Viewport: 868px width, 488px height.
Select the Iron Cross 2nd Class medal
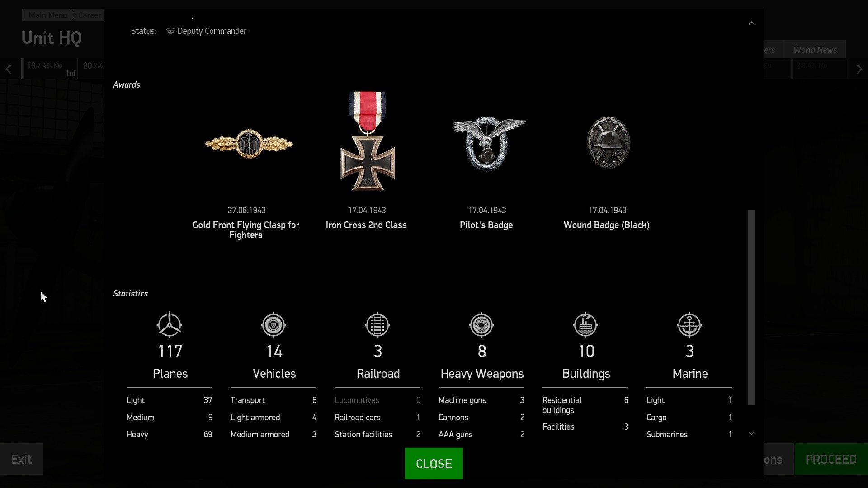click(368, 141)
